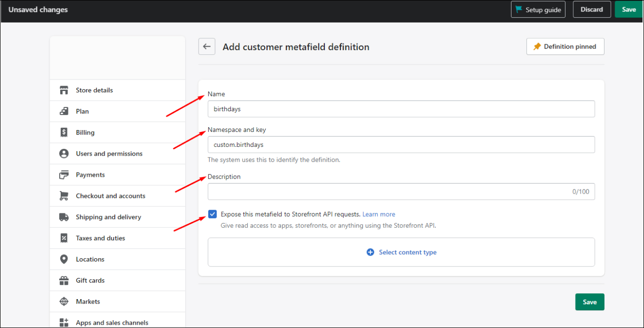The image size is (644, 328).
Task: Click the Store details storefront icon
Action: pos(64,90)
